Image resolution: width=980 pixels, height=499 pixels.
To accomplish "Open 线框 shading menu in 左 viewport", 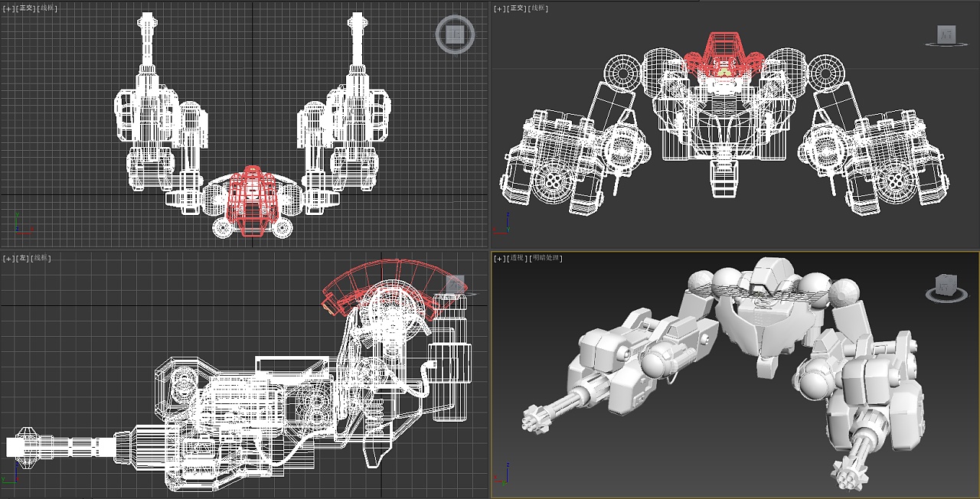I will pyautogui.click(x=41, y=259).
